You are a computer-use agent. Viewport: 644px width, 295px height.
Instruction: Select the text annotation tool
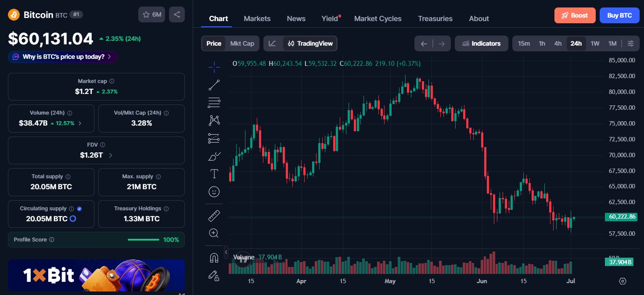click(214, 174)
